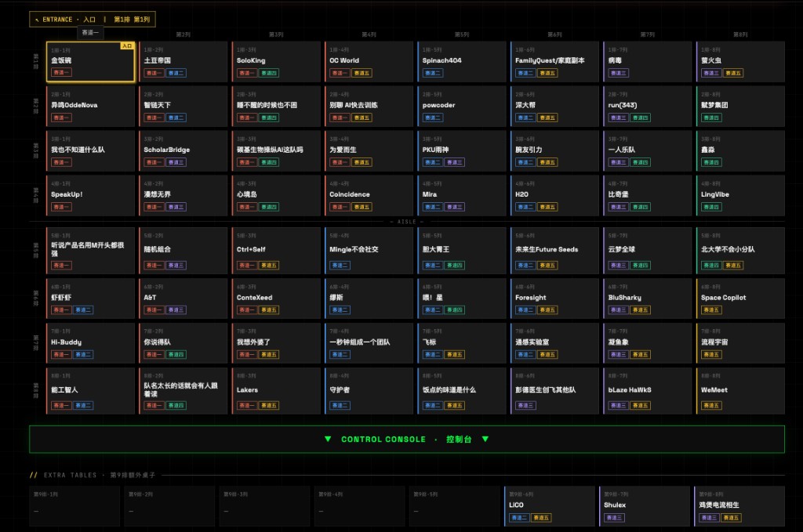
Task: Open the 土豆帝国 team card
Action: tap(183, 62)
